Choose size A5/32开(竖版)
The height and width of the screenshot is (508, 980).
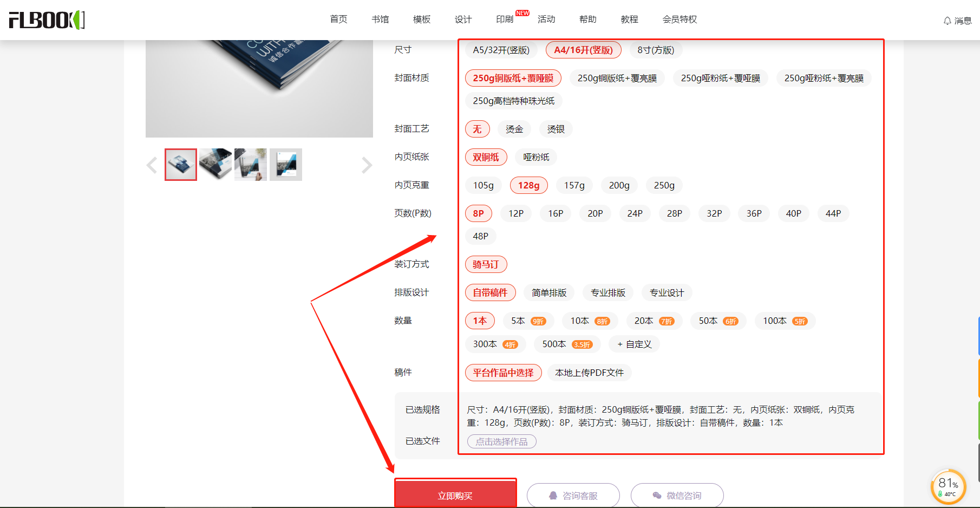point(501,50)
